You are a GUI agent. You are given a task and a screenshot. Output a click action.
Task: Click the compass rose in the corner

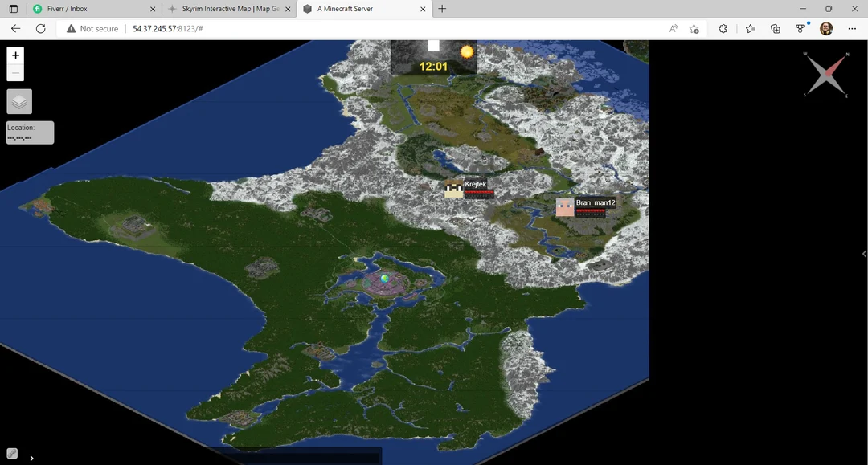(825, 75)
